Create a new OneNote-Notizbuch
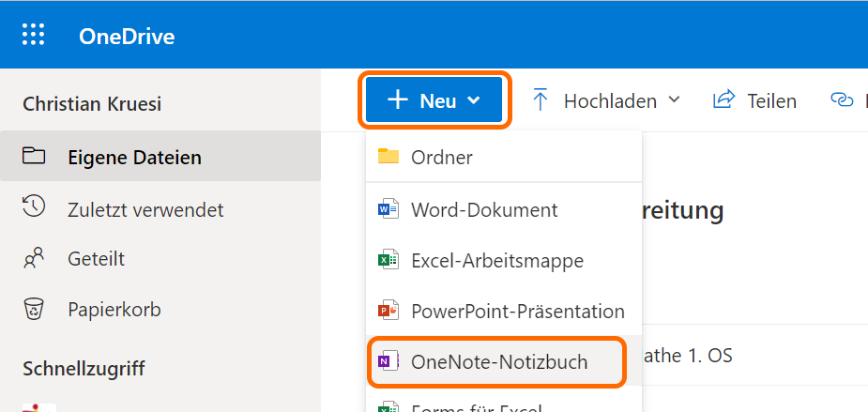Image resolution: width=868 pixels, height=412 pixels. (x=498, y=361)
